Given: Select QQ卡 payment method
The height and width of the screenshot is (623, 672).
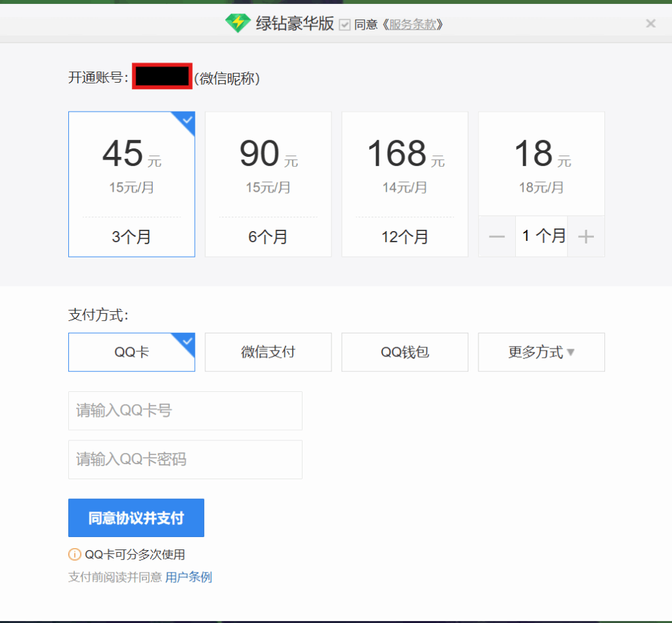Looking at the screenshot, I should click(x=131, y=352).
